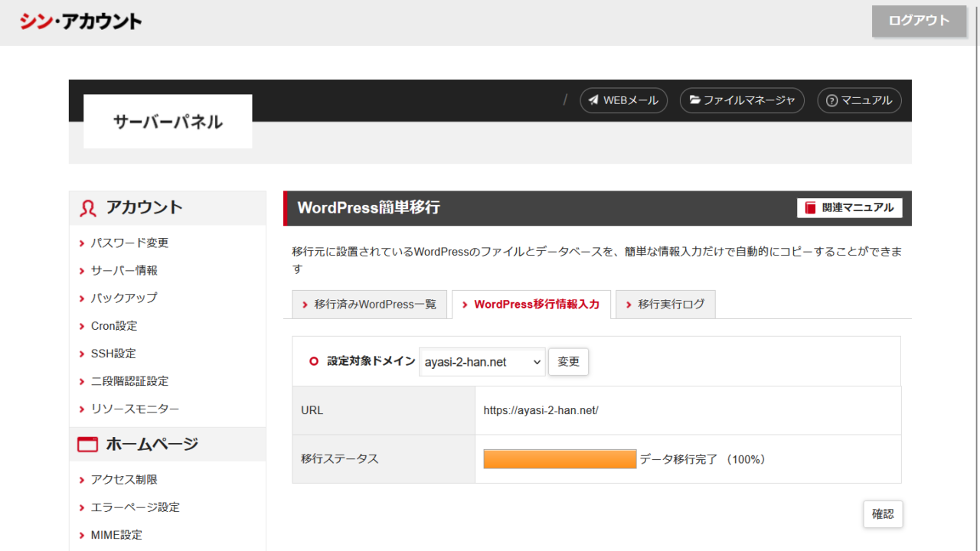Open 二段階認証設定 in sidebar
Image resolution: width=980 pixels, height=551 pixels.
click(x=129, y=381)
